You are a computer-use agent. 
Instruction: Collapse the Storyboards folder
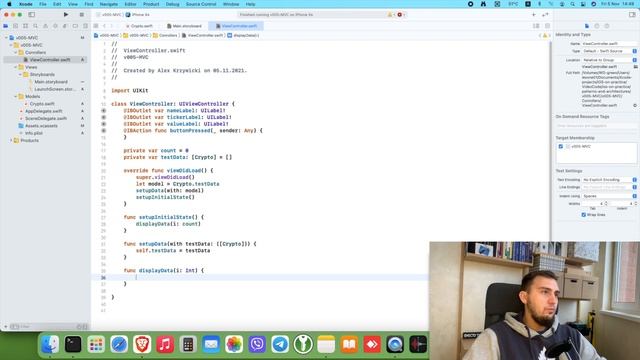point(20,74)
